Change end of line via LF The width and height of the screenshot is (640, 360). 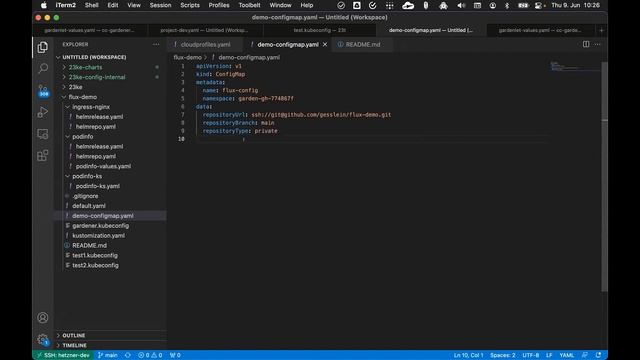(549, 355)
